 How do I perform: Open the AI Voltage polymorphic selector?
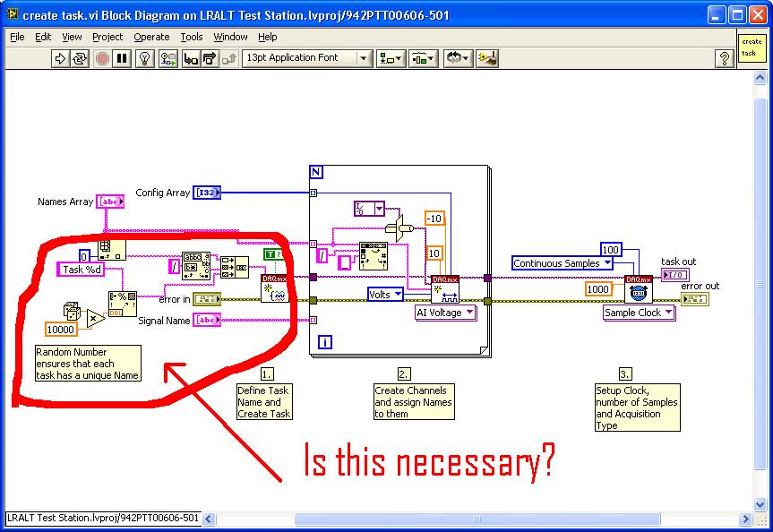pyautogui.click(x=446, y=313)
